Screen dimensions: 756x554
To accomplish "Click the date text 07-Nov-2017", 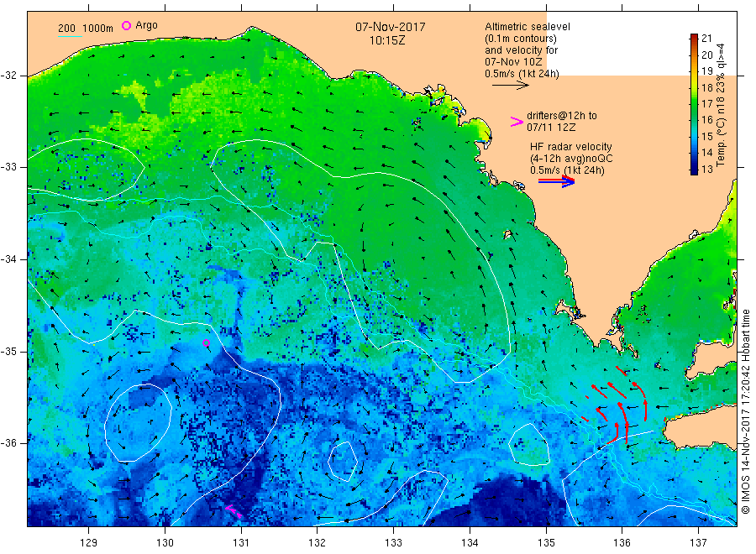I will pyautogui.click(x=391, y=27).
